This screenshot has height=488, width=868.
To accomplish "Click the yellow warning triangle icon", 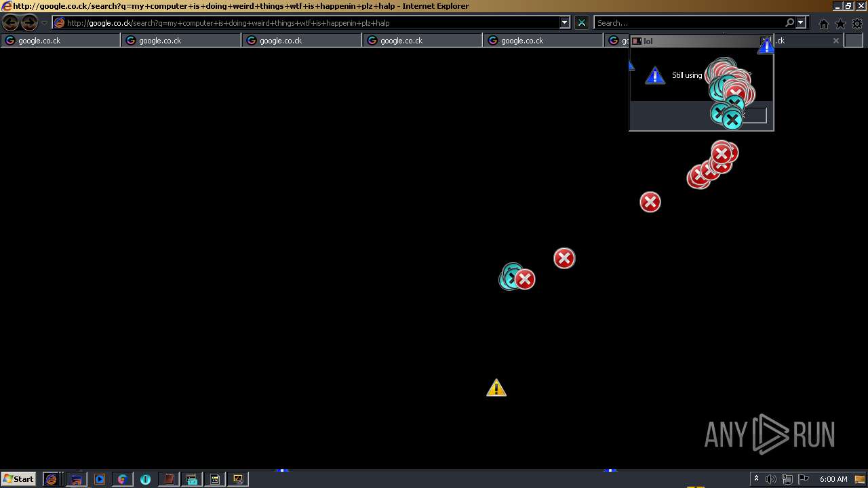I will coord(496,388).
